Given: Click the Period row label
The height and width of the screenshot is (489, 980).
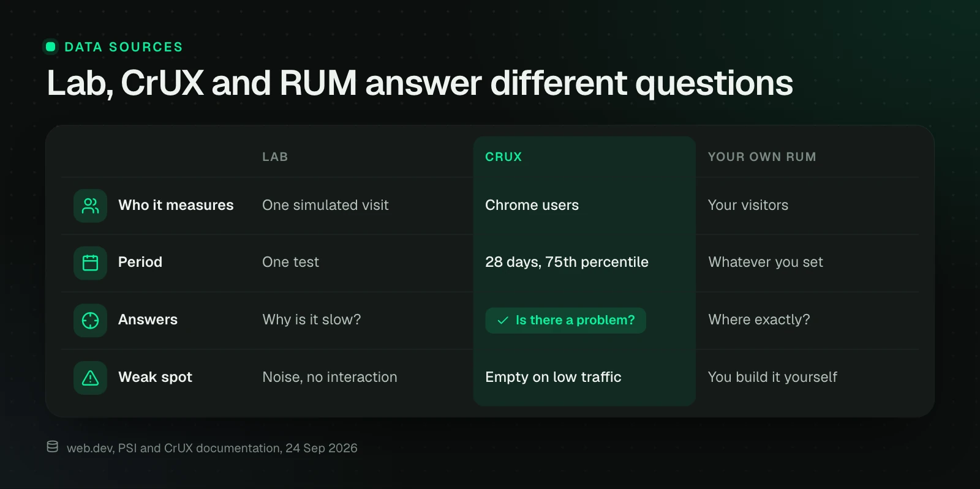Looking at the screenshot, I should [x=140, y=262].
